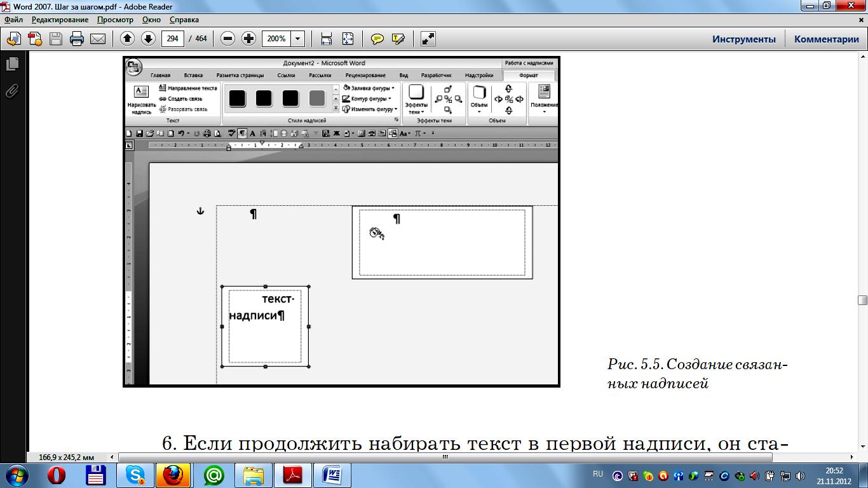The height and width of the screenshot is (488, 868).
Task: Click the horizontal scrollbar thumb
Action: click(x=445, y=456)
